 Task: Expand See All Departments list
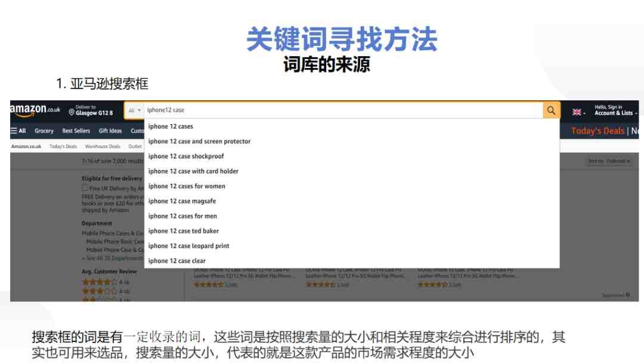pyautogui.click(x=113, y=258)
